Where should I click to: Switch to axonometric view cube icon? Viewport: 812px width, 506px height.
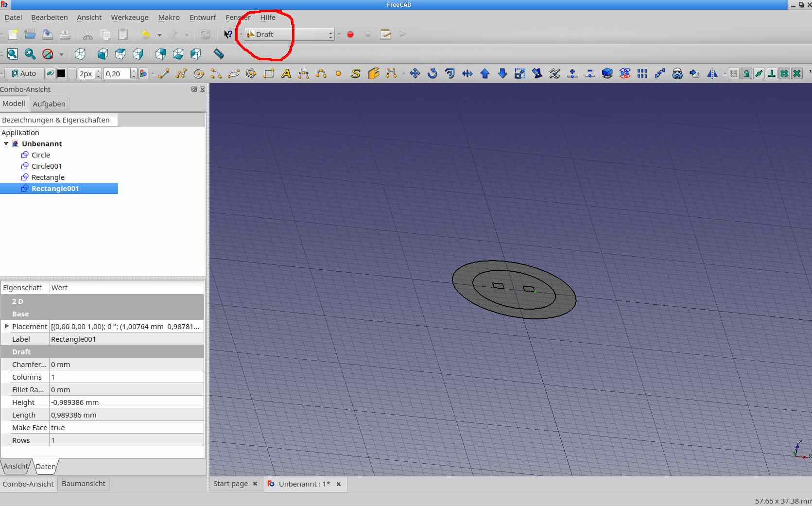(80, 54)
